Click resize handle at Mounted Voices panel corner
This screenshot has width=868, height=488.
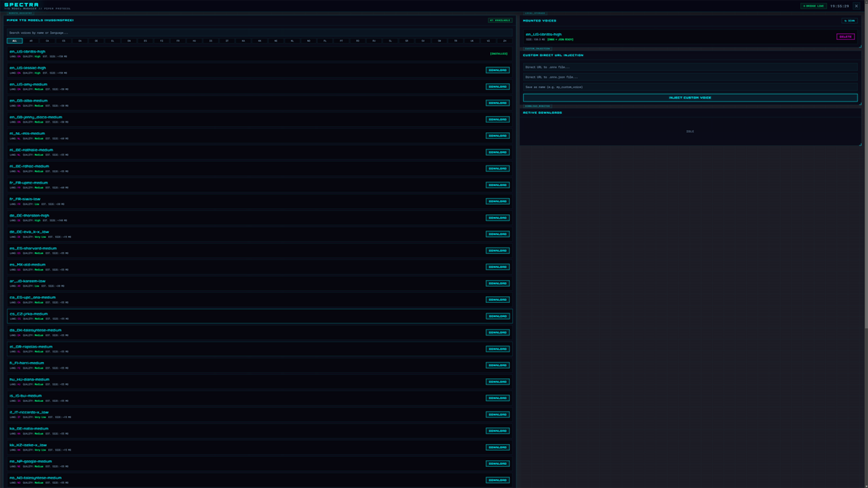click(x=860, y=46)
